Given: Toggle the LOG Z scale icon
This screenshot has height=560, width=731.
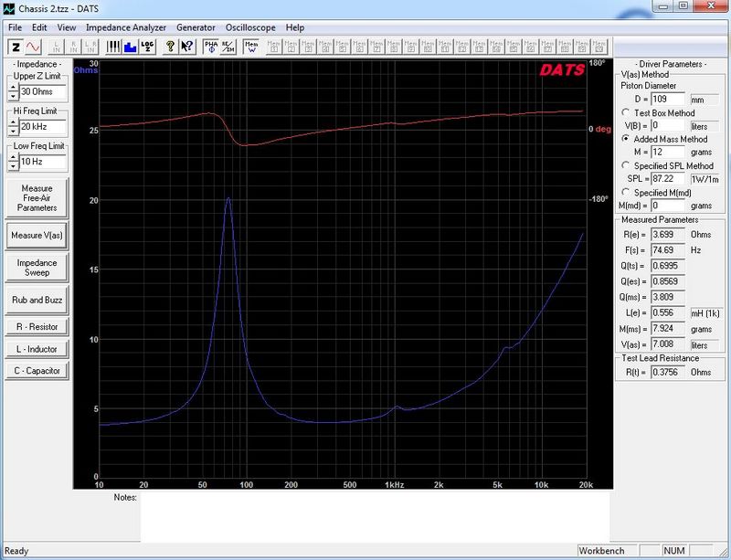Looking at the screenshot, I should [147, 46].
